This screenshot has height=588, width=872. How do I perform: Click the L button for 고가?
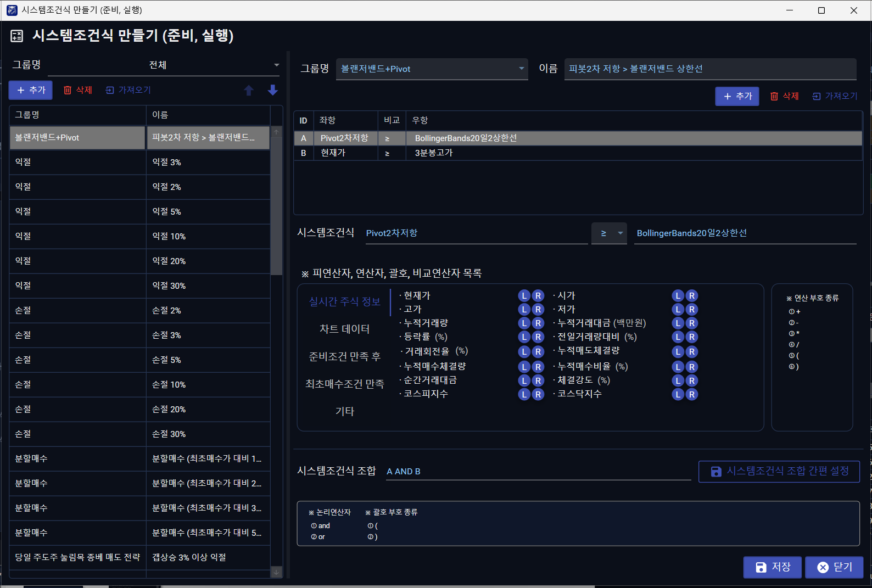click(x=524, y=310)
